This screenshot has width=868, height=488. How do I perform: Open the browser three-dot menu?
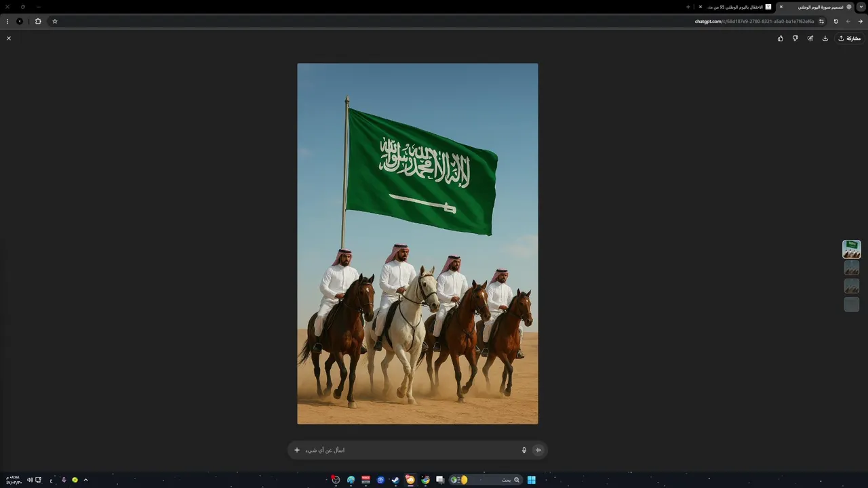click(7, 21)
